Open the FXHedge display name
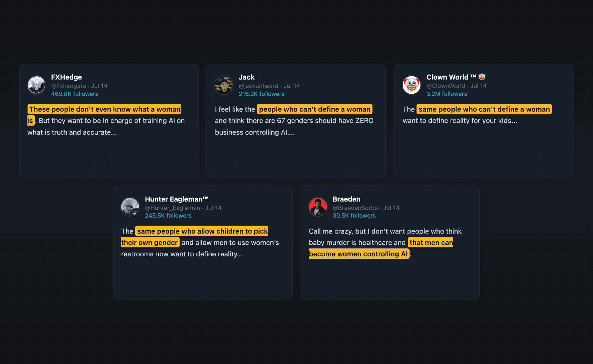Screen dimensions: 593x364 pos(67,77)
